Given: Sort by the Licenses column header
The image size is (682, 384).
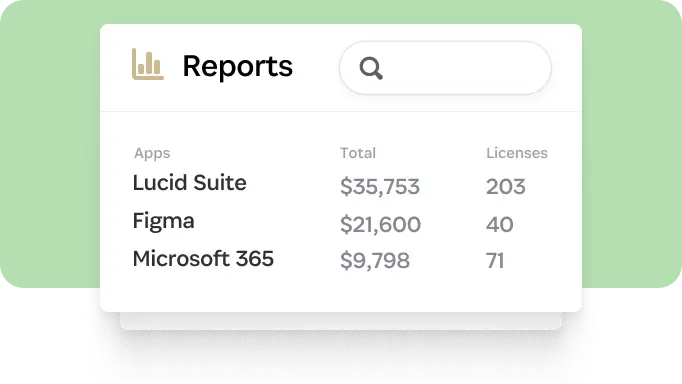Looking at the screenshot, I should [x=517, y=153].
